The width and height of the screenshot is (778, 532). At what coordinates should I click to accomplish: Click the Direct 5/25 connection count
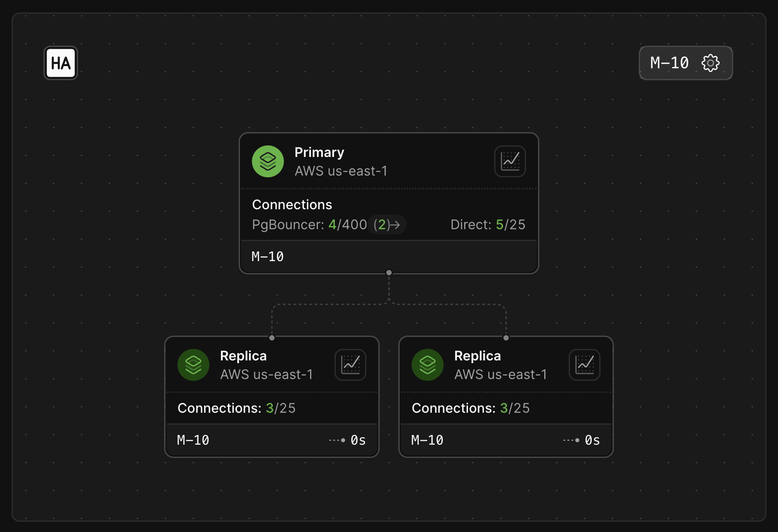487,225
